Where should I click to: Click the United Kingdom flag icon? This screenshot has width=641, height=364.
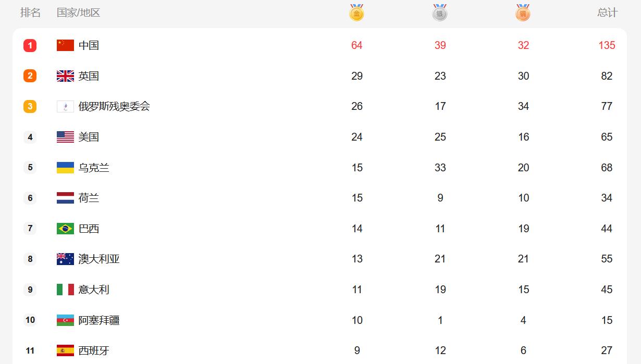coord(65,76)
